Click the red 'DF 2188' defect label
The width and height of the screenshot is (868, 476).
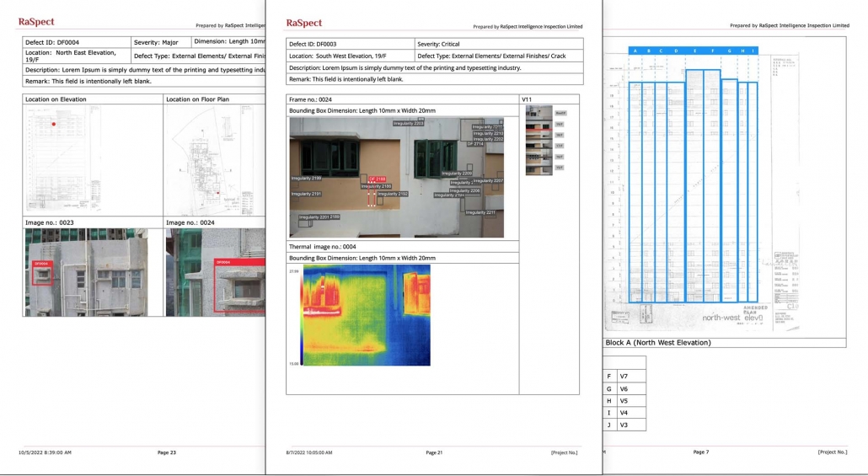(x=377, y=179)
